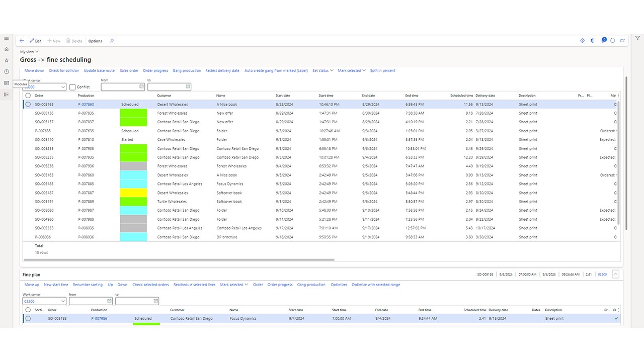This screenshot has height=362, width=644.
Task: Open Fine plan Mark selected dropdown
Action: pyautogui.click(x=234, y=285)
